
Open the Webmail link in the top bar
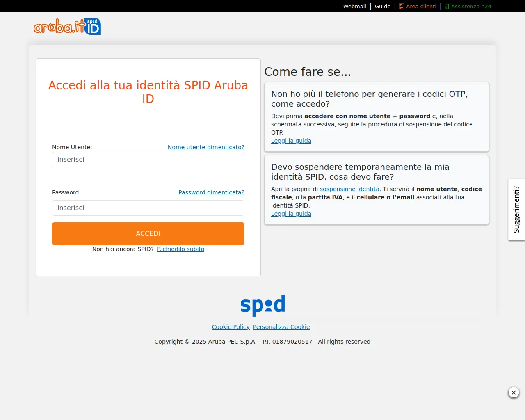point(354,6)
